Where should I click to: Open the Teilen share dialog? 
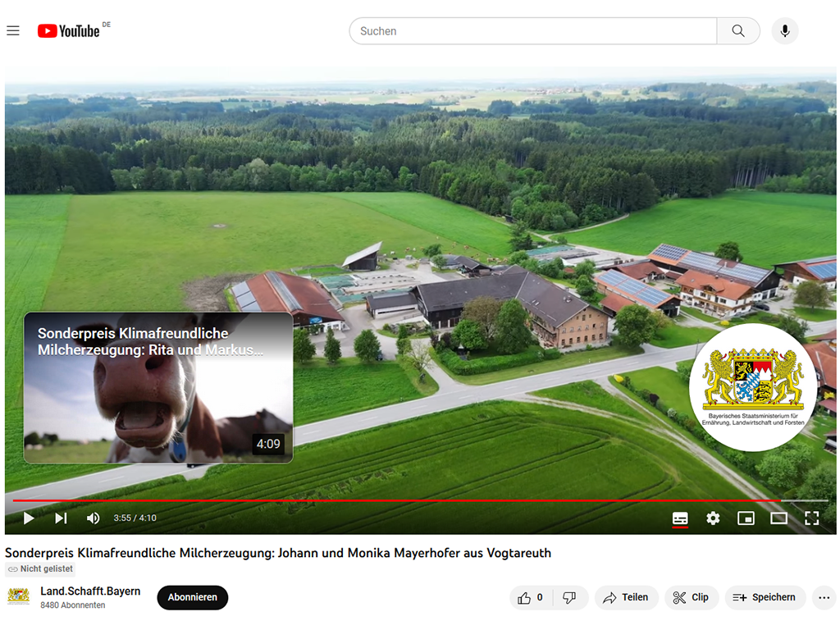click(626, 597)
